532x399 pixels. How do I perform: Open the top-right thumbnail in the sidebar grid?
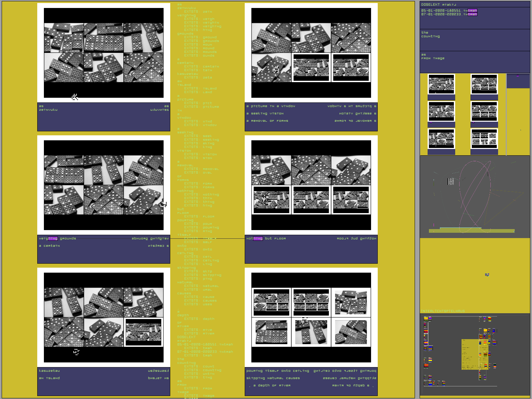pos(484,84)
